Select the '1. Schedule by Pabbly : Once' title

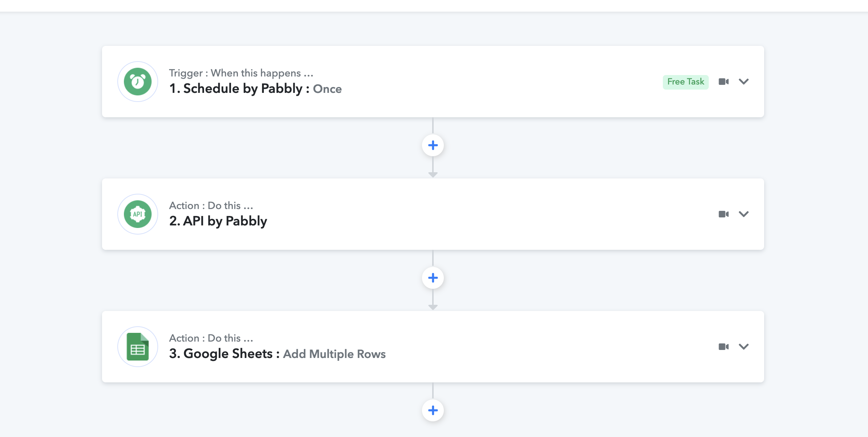255,89
